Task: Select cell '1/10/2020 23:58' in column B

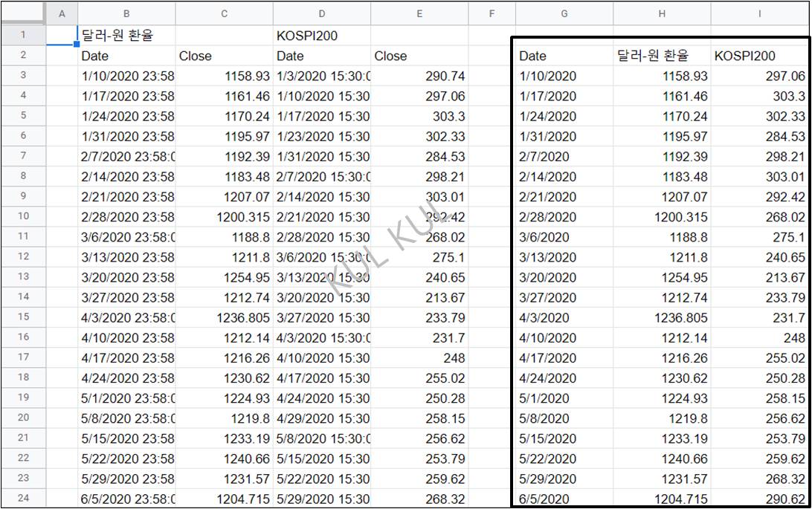Action: click(126, 76)
